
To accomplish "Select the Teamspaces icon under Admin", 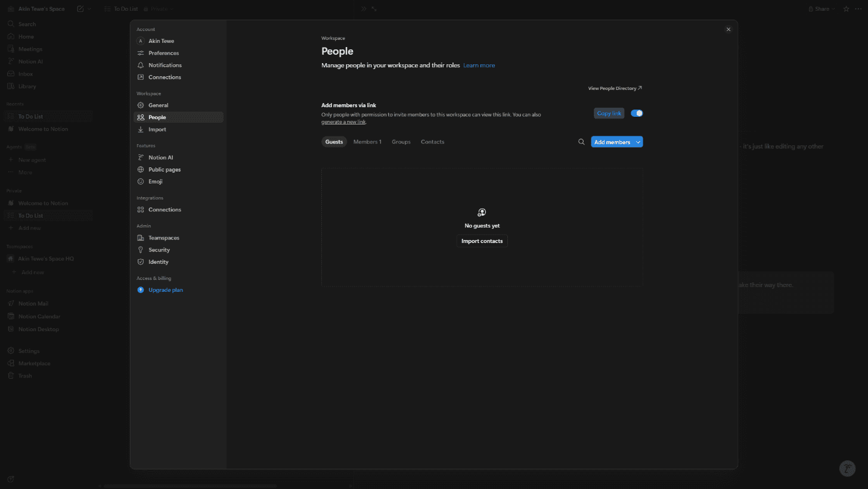I will point(141,238).
